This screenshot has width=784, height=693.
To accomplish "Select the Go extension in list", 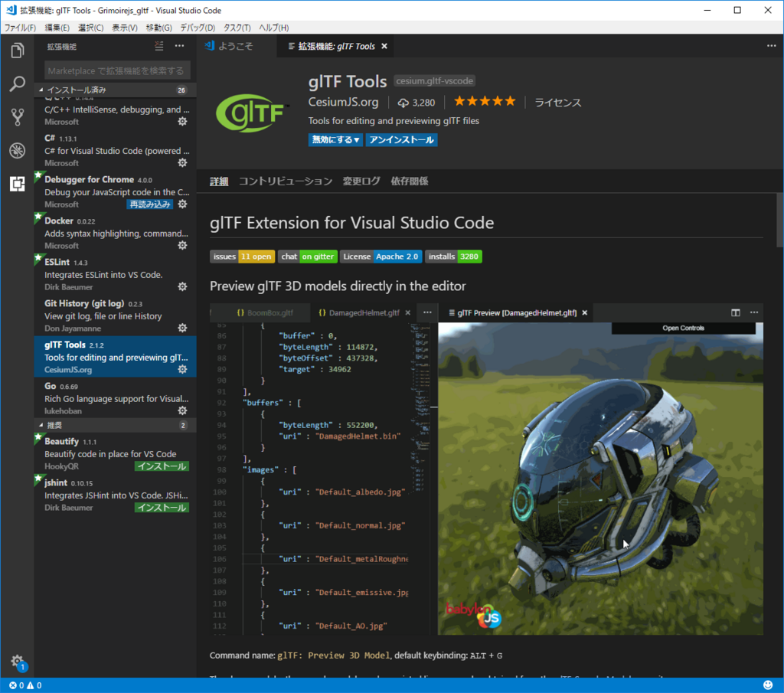I will click(x=115, y=398).
